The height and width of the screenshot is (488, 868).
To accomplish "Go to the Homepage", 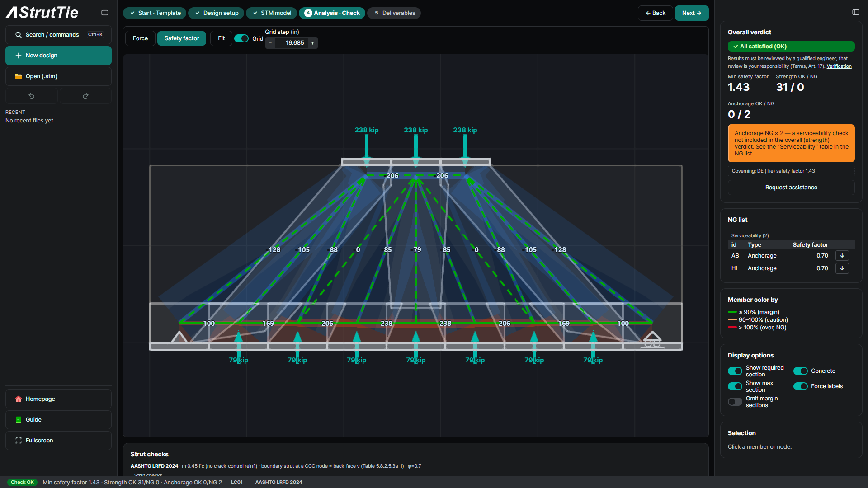I will 58,399.
